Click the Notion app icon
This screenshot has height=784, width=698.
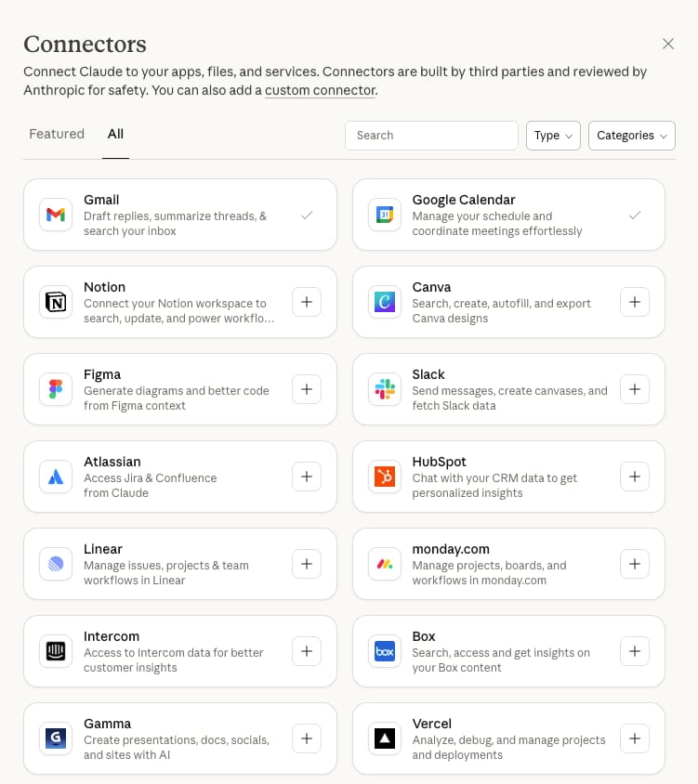pos(55,302)
